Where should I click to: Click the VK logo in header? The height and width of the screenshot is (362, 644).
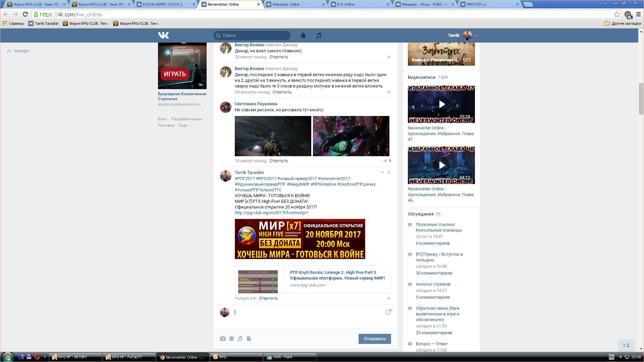pos(163,35)
